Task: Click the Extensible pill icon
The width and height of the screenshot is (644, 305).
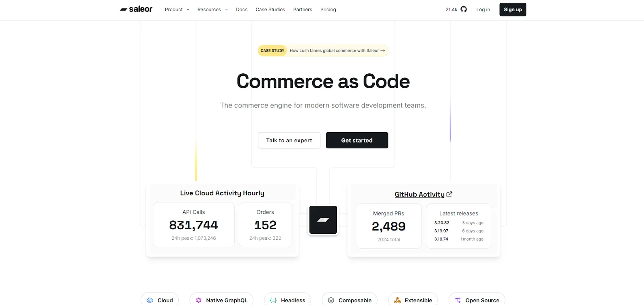Action: click(397, 300)
